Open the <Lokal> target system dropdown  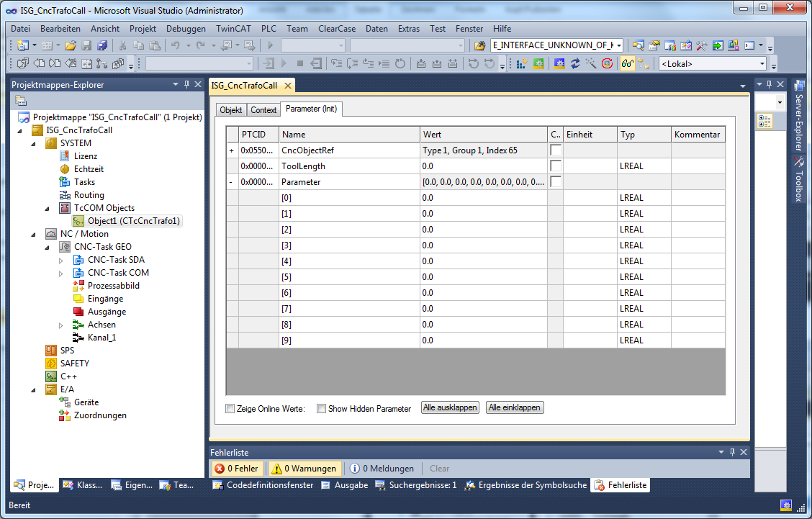pos(762,64)
